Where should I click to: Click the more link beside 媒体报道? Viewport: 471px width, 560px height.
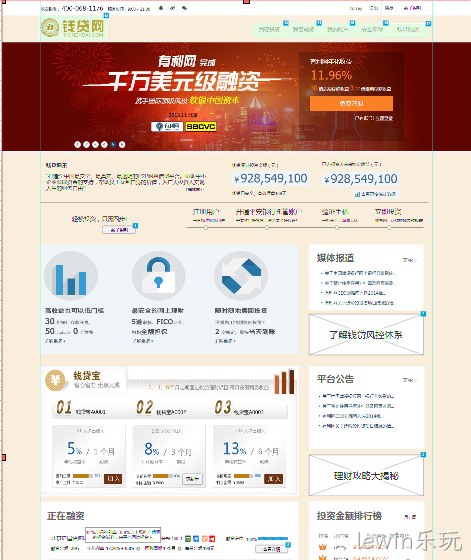pyautogui.click(x=410, y=260)
